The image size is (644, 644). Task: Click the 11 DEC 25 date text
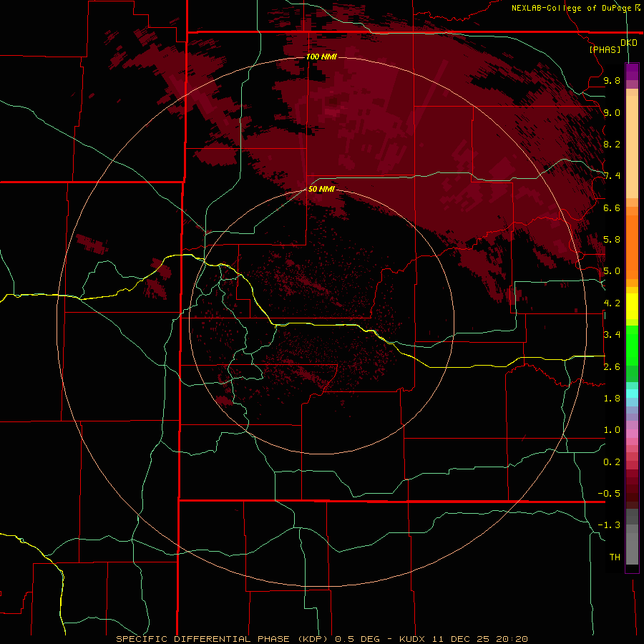click(462, 639)
